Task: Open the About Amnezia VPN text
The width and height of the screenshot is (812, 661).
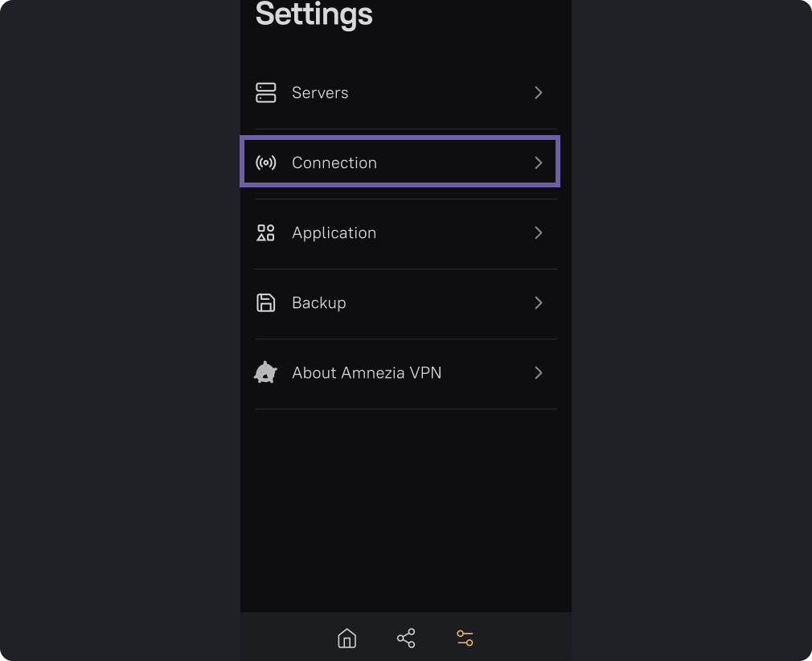Action: (367, 372)
